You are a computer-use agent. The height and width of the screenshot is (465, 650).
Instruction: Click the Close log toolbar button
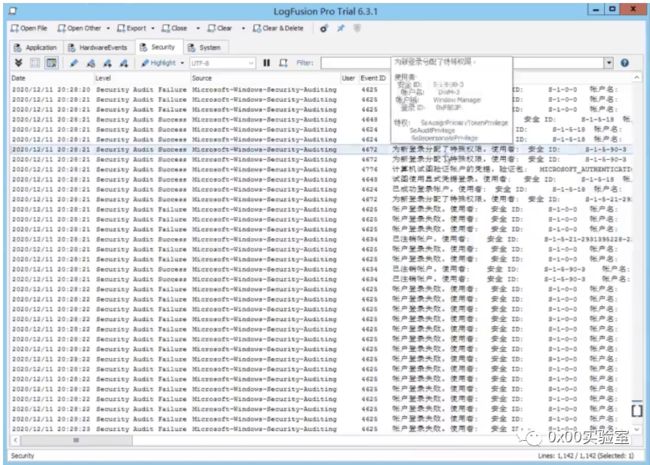(174, 28)
